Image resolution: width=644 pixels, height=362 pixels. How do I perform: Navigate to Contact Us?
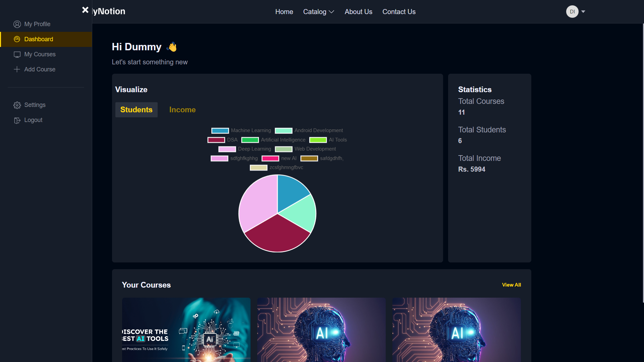(399, 11)
